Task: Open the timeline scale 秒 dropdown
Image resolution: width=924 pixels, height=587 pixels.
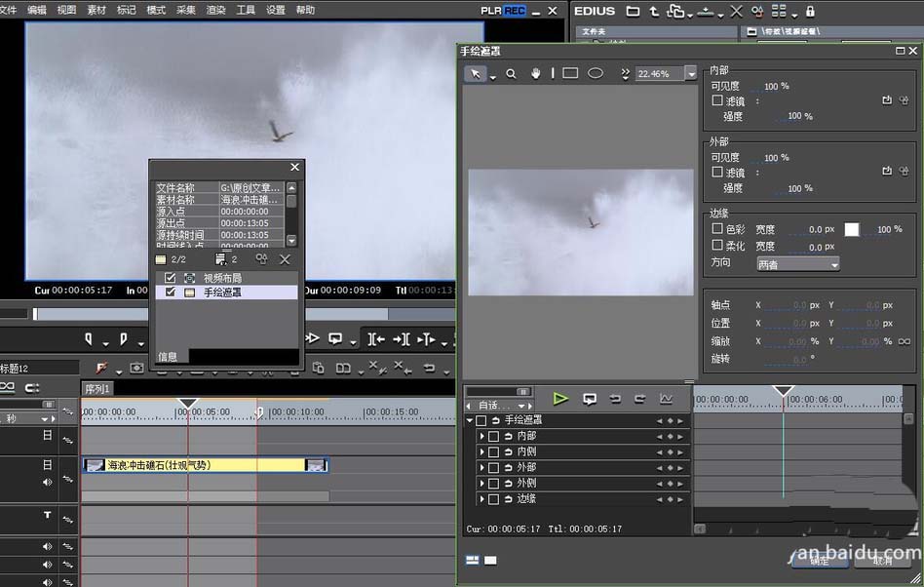Action: tap(45, 419)
